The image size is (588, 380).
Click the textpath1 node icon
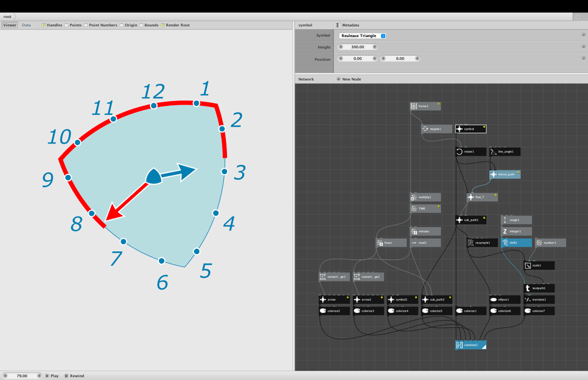(x=527, y=288)
